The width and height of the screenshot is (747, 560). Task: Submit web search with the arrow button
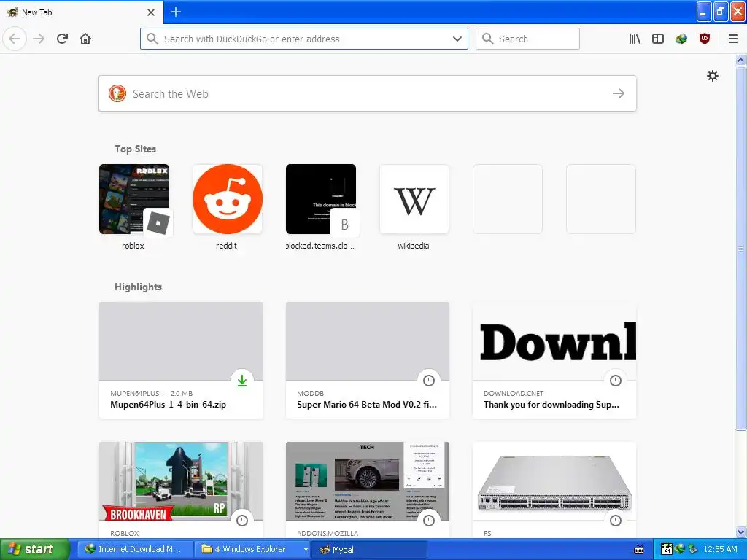[619, 93]
